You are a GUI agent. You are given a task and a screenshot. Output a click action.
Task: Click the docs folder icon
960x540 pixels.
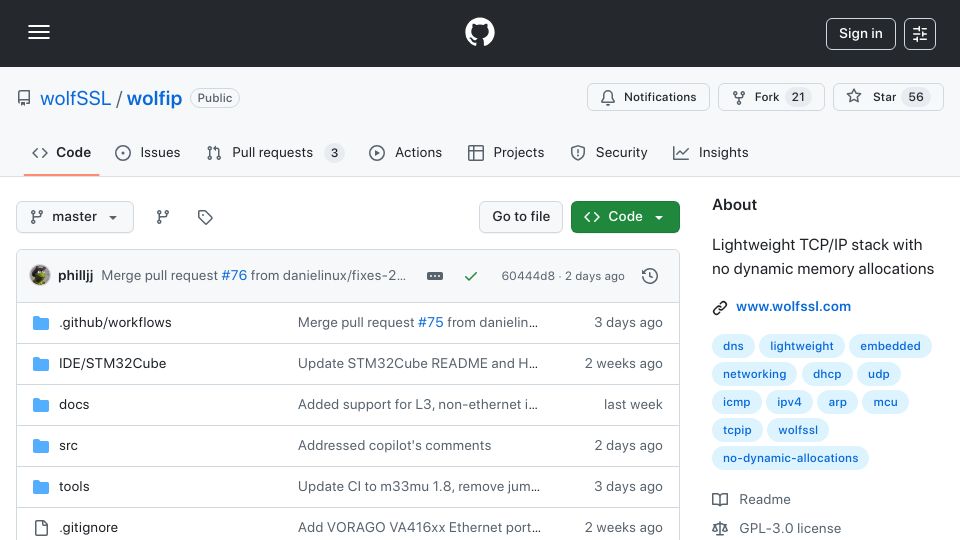41,405
